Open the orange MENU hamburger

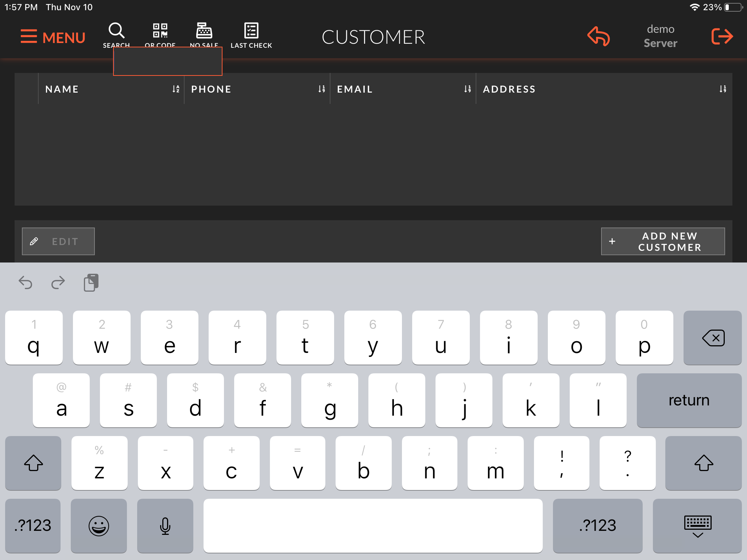[x=53, y=37]
